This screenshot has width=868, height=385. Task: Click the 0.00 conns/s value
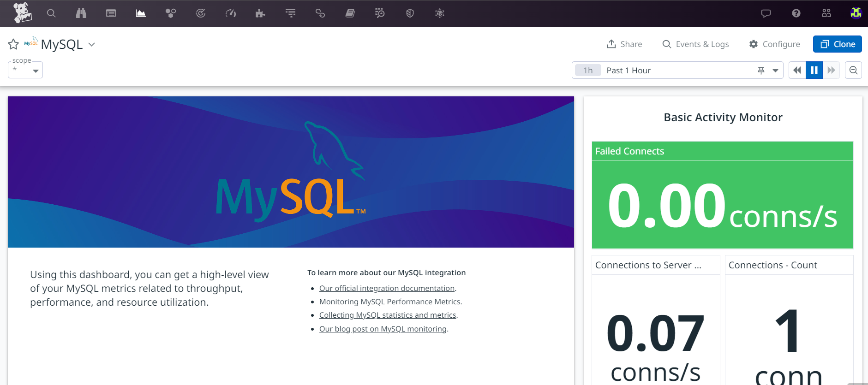click(723, 206)
